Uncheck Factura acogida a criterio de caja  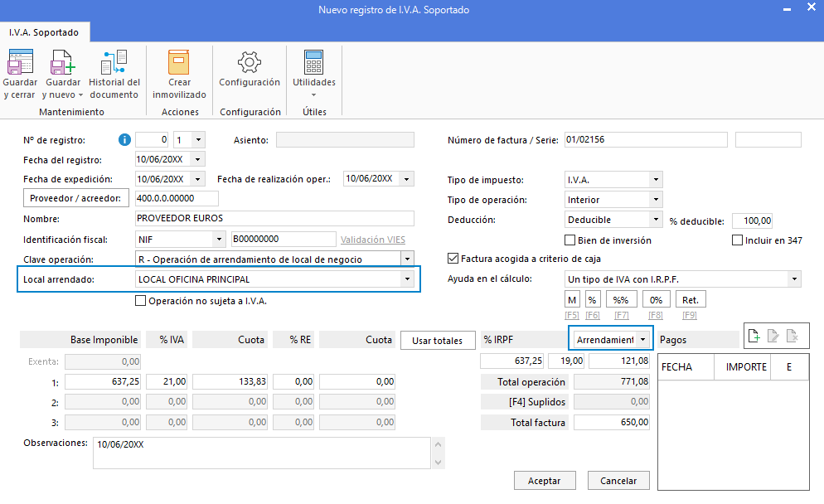coord(453,259)
